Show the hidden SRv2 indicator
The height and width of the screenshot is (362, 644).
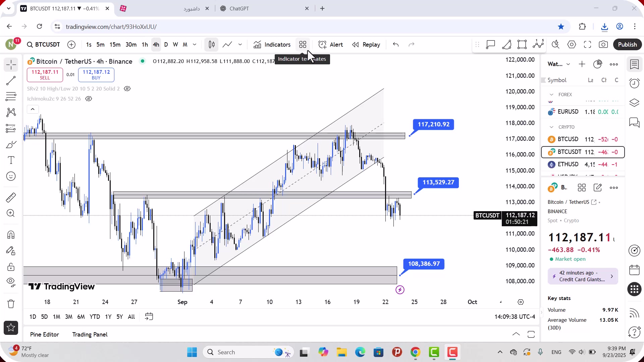click(x=127, y=89)
